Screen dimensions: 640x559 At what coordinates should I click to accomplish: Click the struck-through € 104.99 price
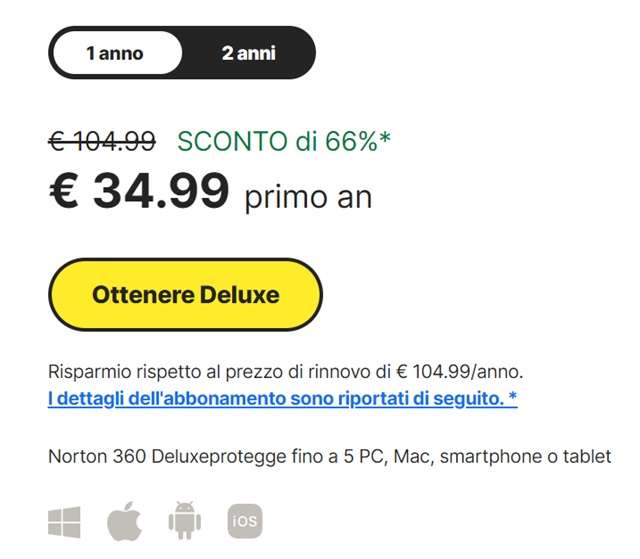pyautogui.click(x=102, y=142)
